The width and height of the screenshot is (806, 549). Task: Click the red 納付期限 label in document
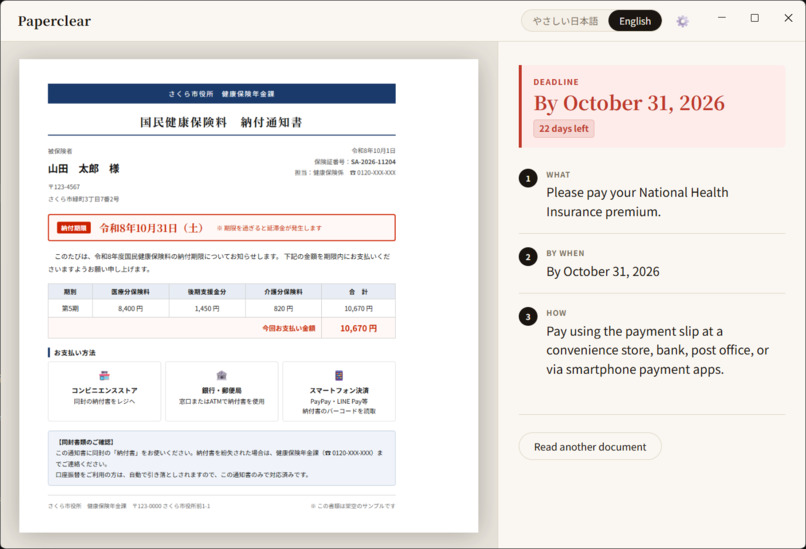coord(74,228)
